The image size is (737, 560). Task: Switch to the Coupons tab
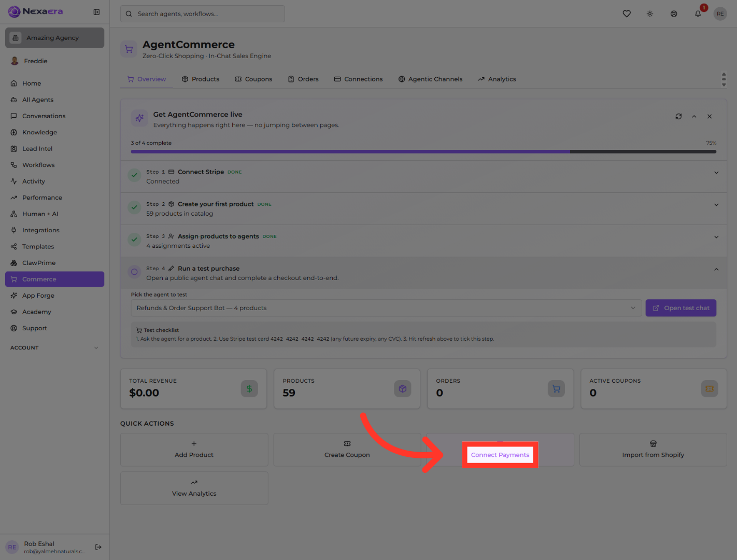[x=253, y=79]
